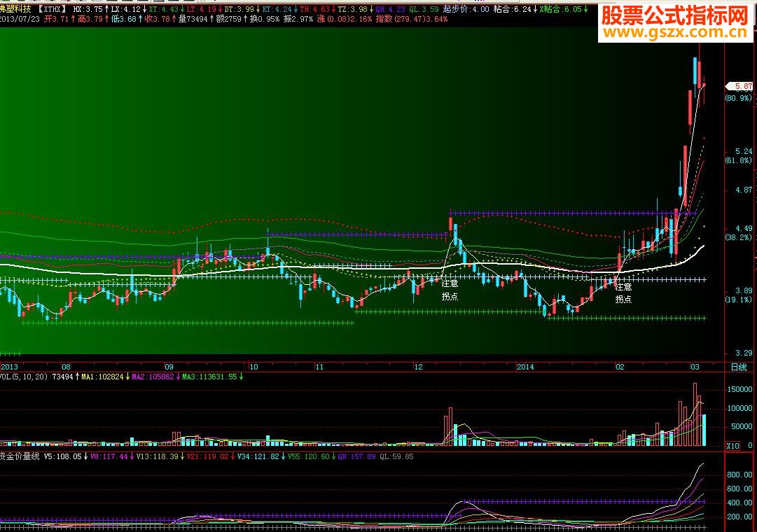This screenshot has width=757, height=532.
Task: Click the 03 month marker on time axis
Action: point(695,367)
